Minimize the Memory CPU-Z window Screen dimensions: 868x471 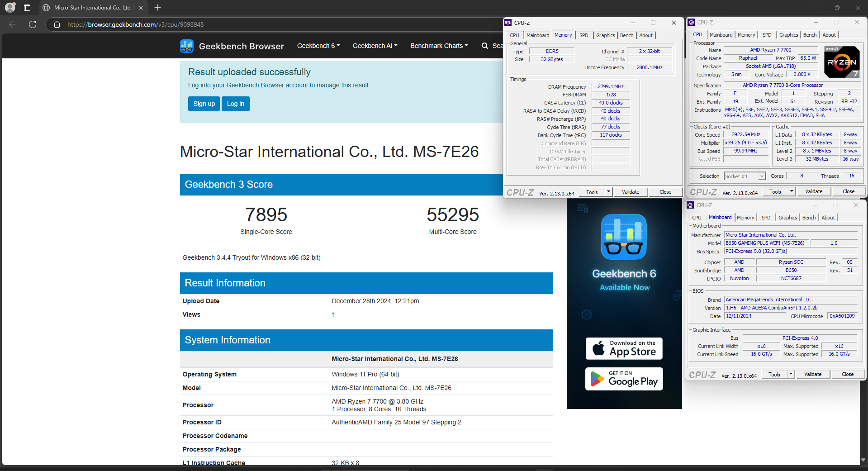[633, 23]
